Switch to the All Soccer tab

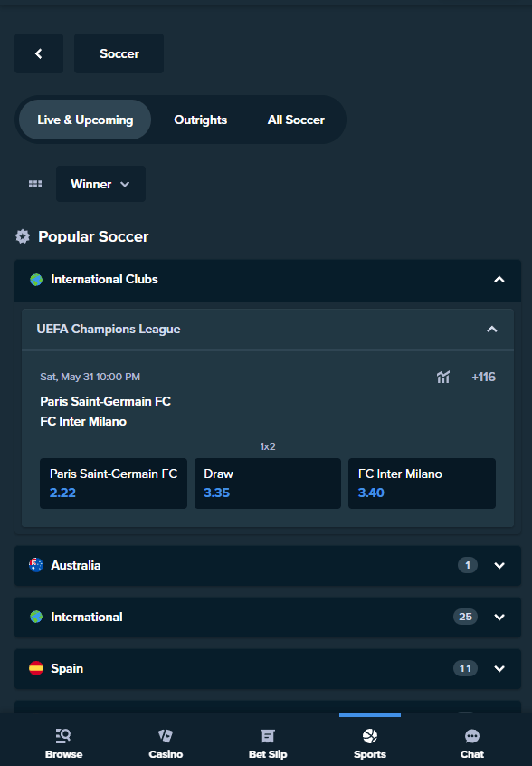click(296, 120)
